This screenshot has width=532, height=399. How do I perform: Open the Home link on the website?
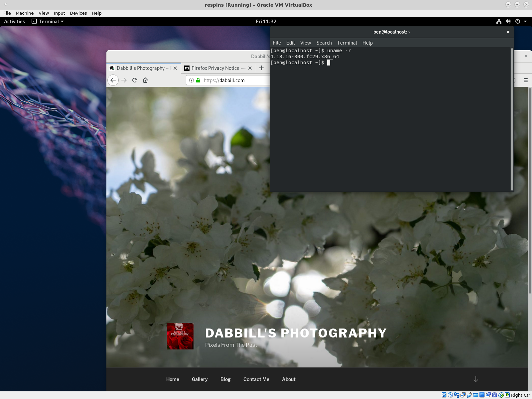173,379
